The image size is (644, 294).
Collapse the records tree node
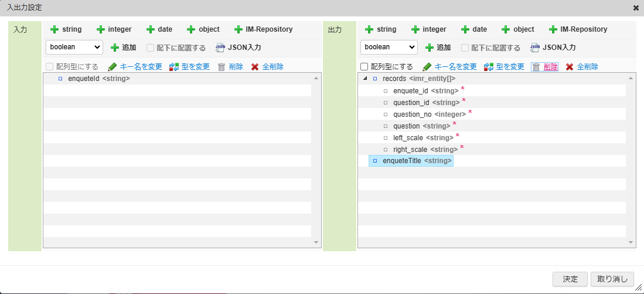(x=366, y=79)
